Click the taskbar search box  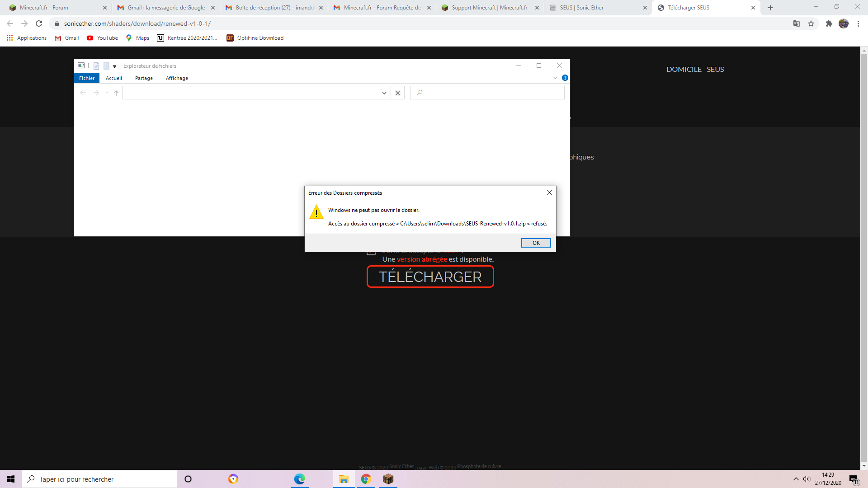99,479
